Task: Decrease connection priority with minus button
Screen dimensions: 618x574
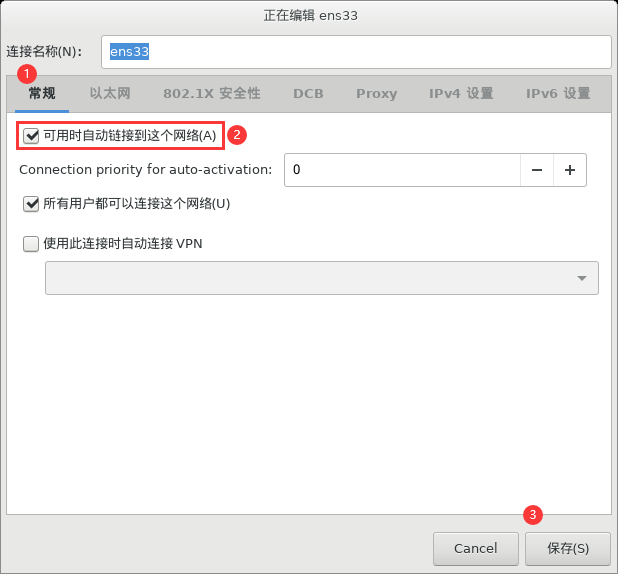Action: point(537,170)
